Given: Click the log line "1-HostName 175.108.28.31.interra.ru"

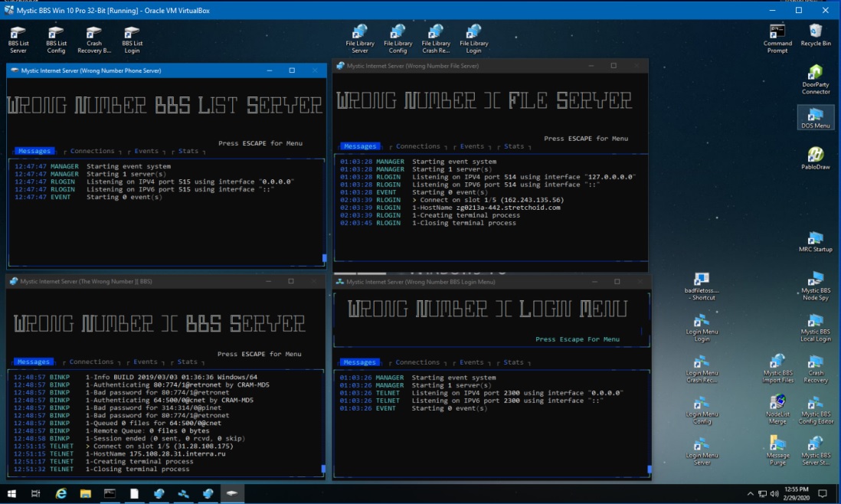Looking at the screenshot, I should [x=155, y=453].
